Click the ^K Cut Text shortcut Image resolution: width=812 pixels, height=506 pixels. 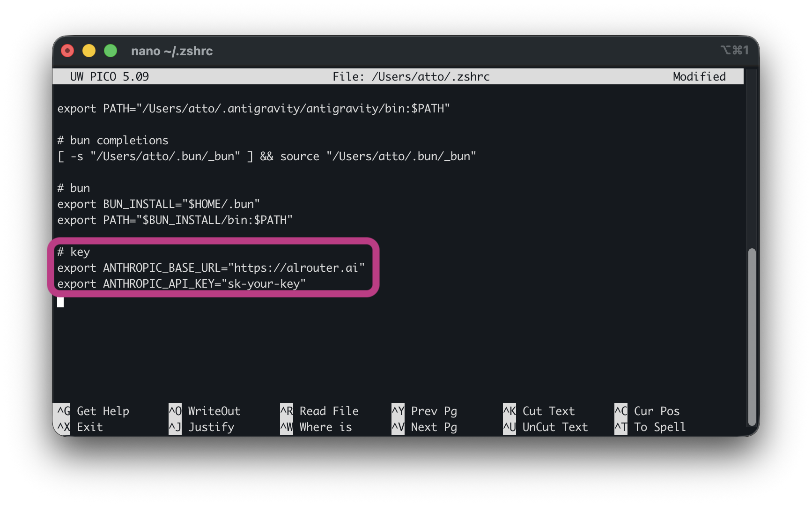tap(539, 411)
